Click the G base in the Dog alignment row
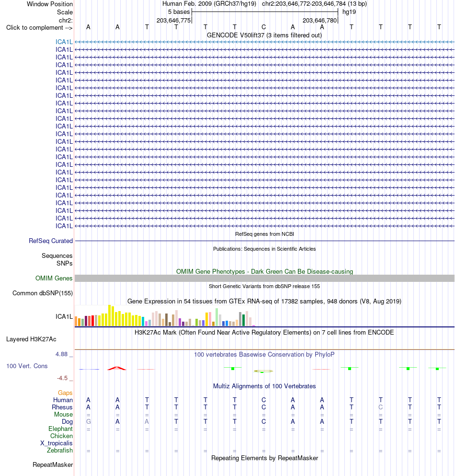Screen dimensions: 455x476 [88, 421]
